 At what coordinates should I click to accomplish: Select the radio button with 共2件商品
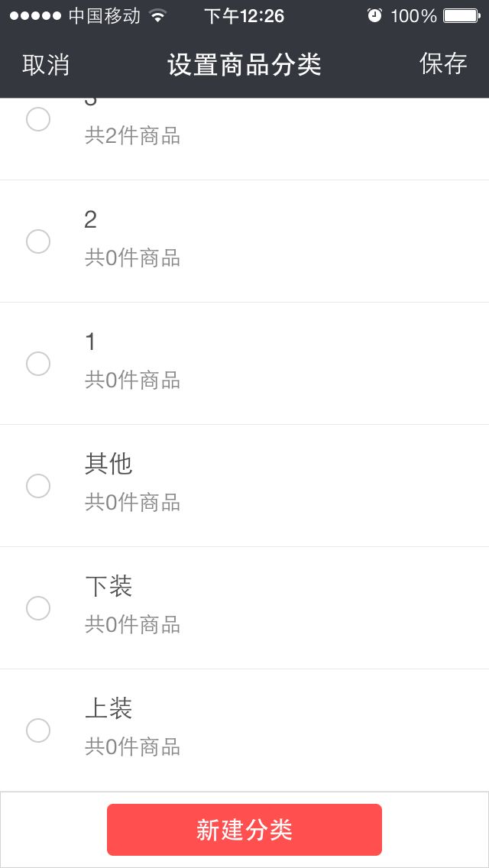38,119
